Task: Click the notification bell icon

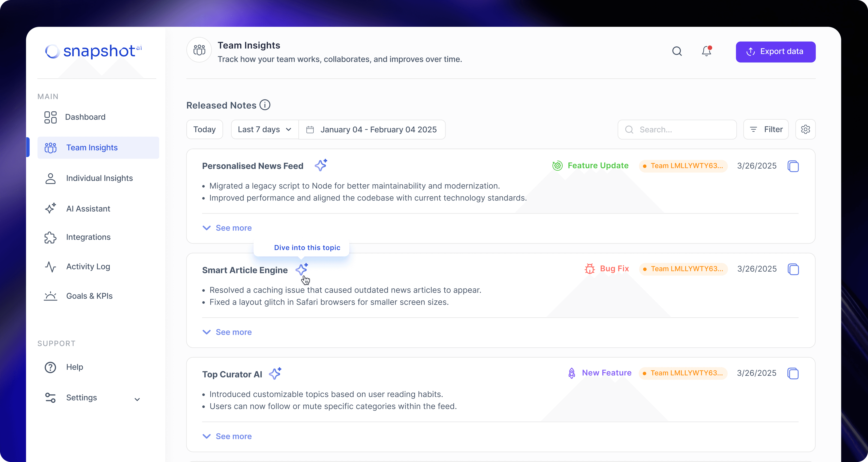Action: [x=706, y=51]
